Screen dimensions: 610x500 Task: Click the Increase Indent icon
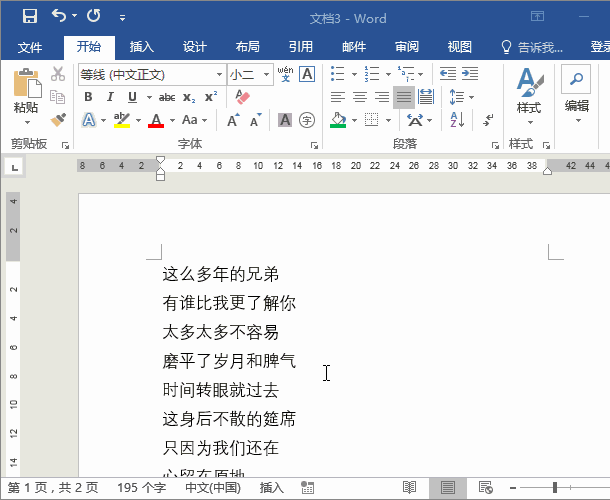point(470,74)
